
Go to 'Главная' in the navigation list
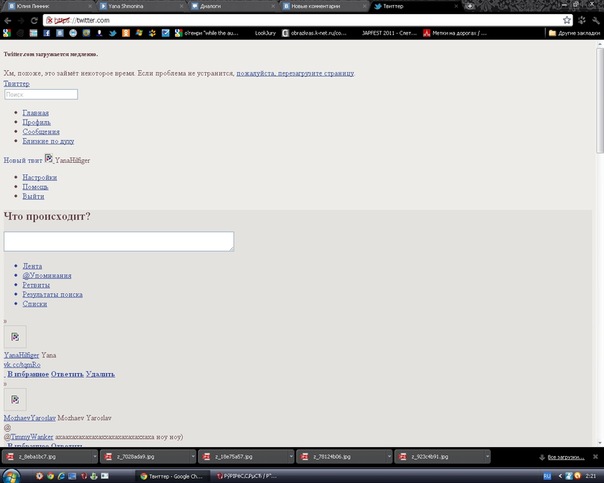[35, 113]
